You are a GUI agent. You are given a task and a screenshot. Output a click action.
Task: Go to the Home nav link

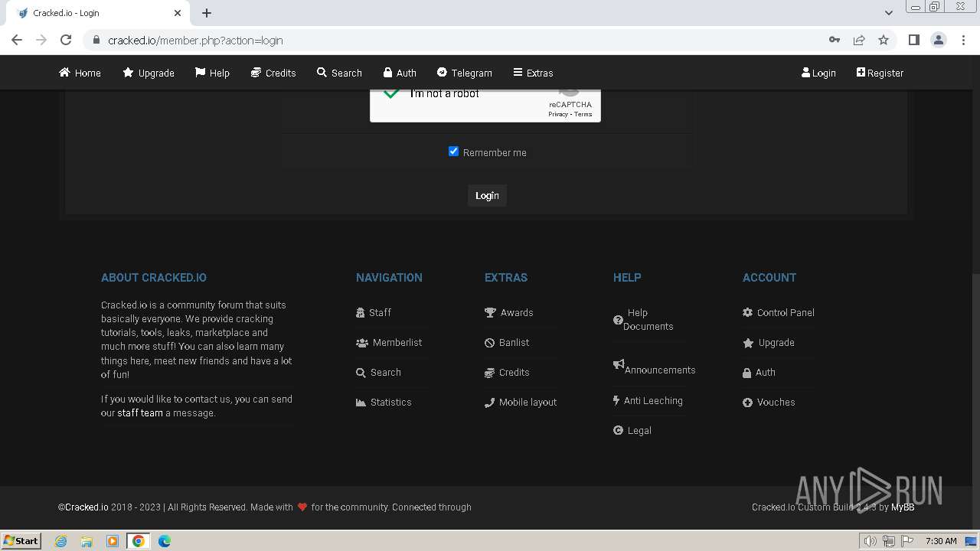tap(80, 73)
